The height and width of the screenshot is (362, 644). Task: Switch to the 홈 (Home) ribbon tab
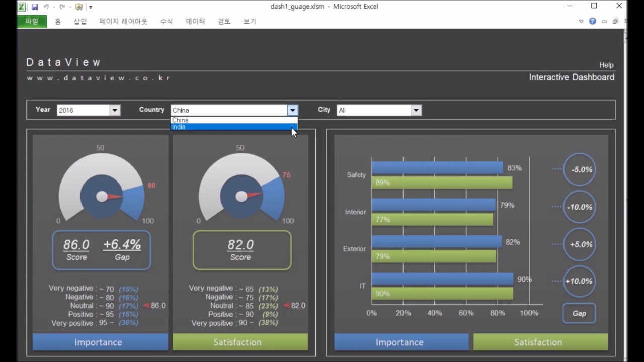click(58, 21)
